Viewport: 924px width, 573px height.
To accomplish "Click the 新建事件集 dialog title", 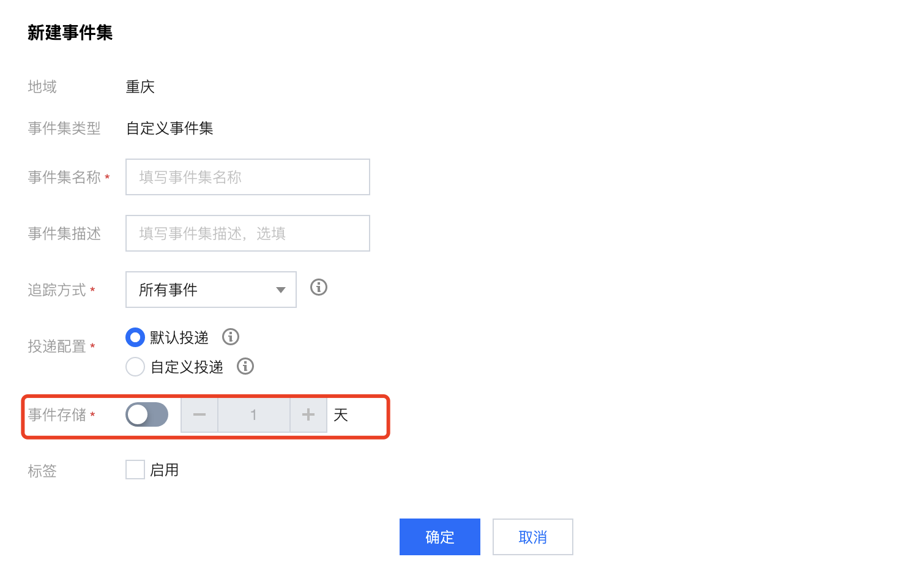I will tap(70, 32).
